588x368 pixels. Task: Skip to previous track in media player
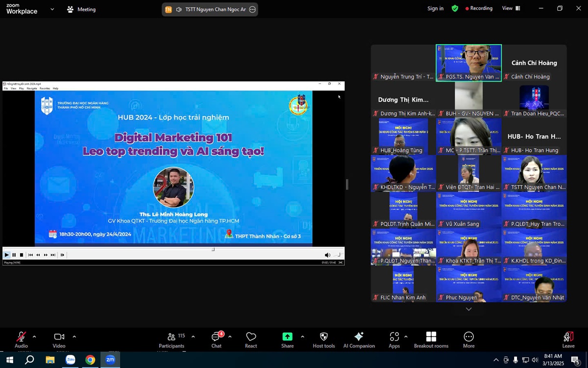30,255
